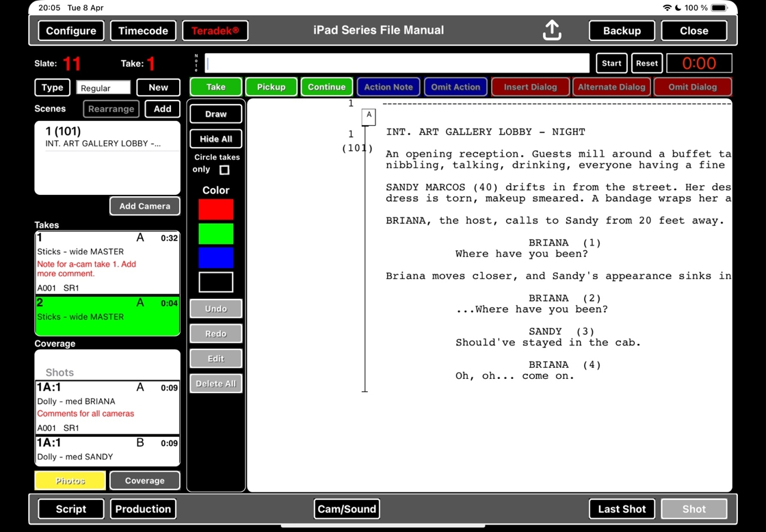The image size is (766, 532).
Task: Open the Type selector showing Regular
Action: [103, 88]
